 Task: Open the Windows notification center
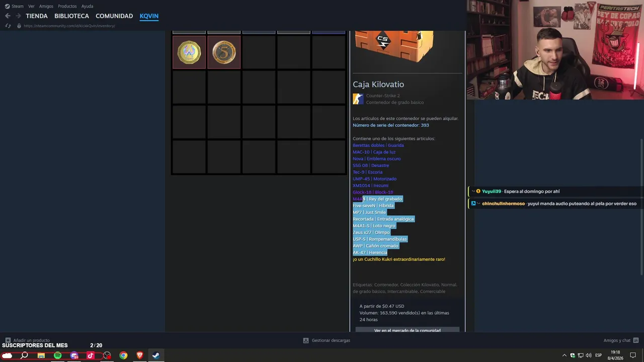(633, 355)
